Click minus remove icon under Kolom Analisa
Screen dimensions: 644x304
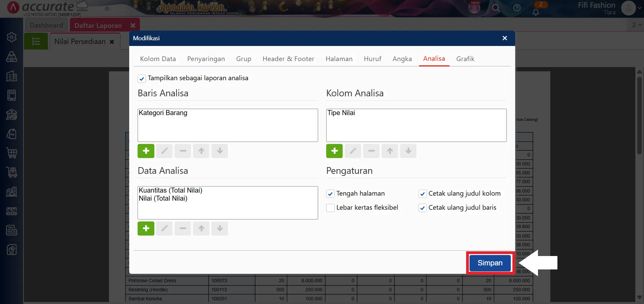click(371, 151)
